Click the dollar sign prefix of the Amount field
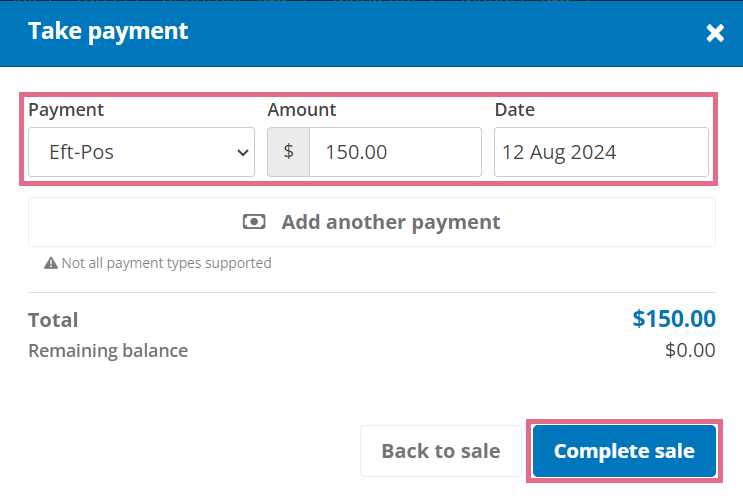The image size is (743, 496). [288, 152]
